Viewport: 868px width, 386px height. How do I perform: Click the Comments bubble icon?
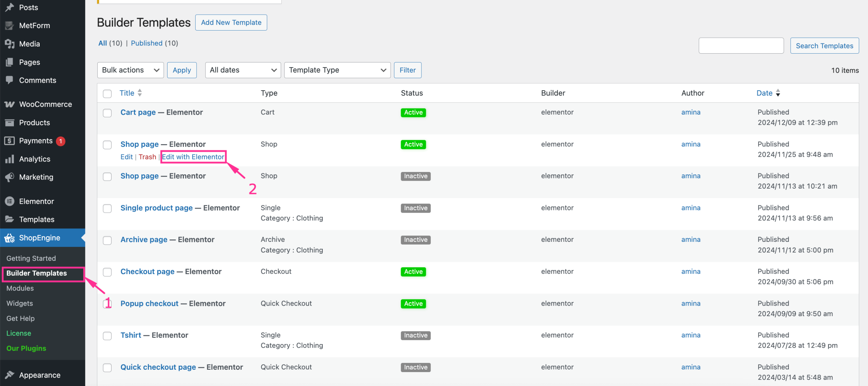[9, 80]
